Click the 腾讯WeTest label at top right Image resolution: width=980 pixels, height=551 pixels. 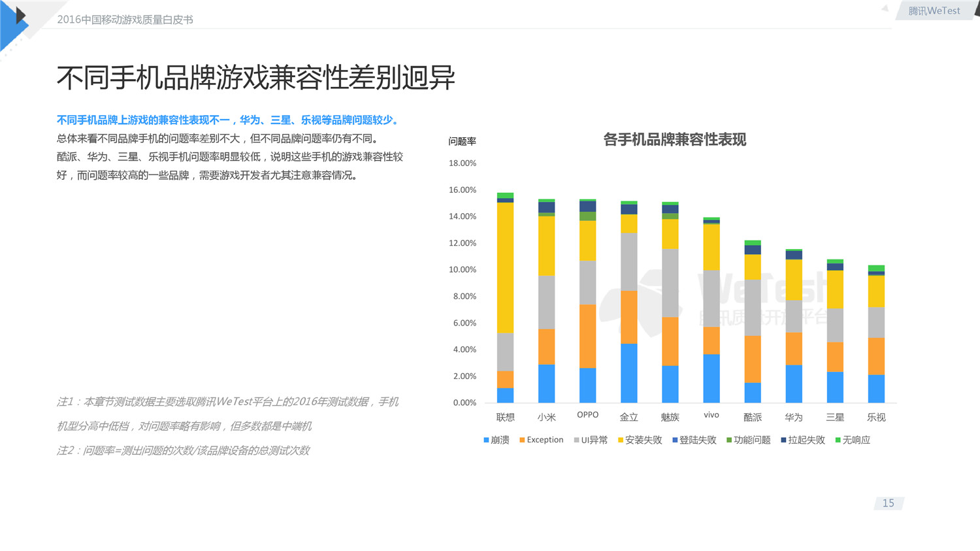click(x=934, y=11)
